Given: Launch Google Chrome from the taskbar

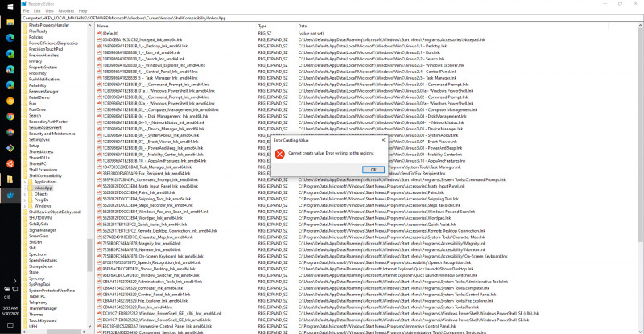Looking at the screenshot, I should [10, 117].
